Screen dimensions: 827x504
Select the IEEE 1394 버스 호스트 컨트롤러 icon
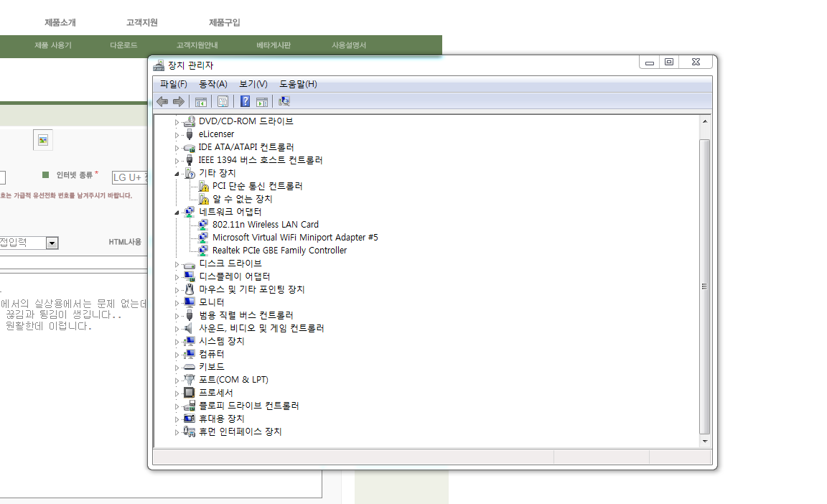pyautogui.click(x=190, y=160)
